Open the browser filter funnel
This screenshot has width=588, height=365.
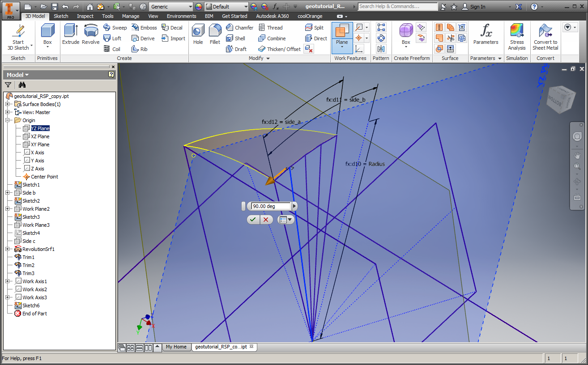[8, 85]
